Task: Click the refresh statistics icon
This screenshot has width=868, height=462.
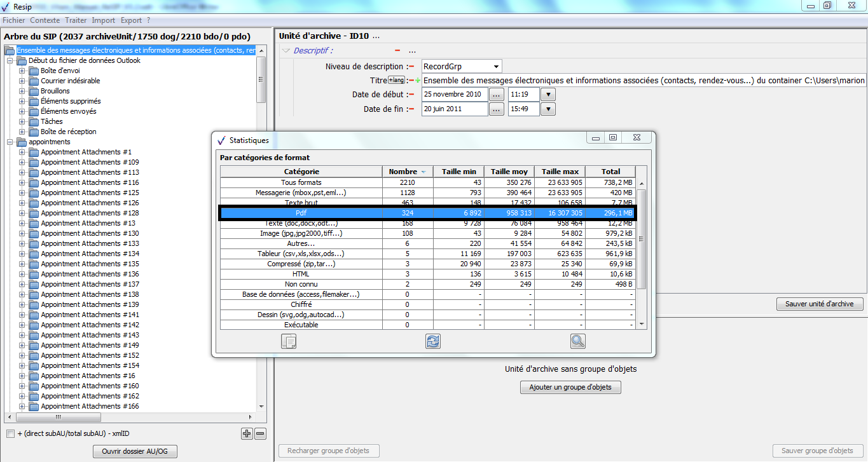Action: 433,341
